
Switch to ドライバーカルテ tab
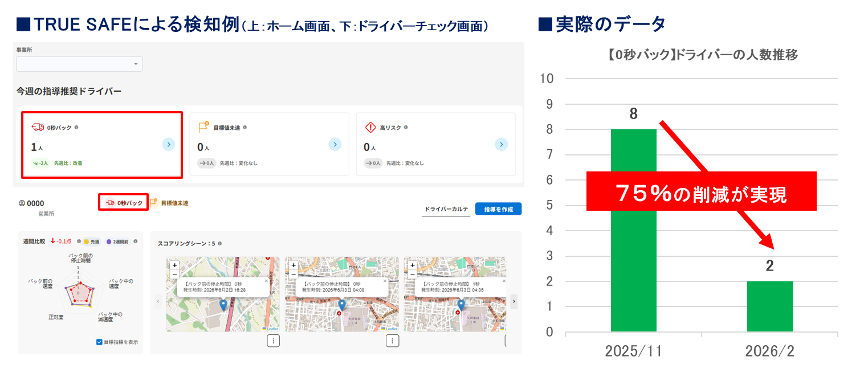click(446, 209)
